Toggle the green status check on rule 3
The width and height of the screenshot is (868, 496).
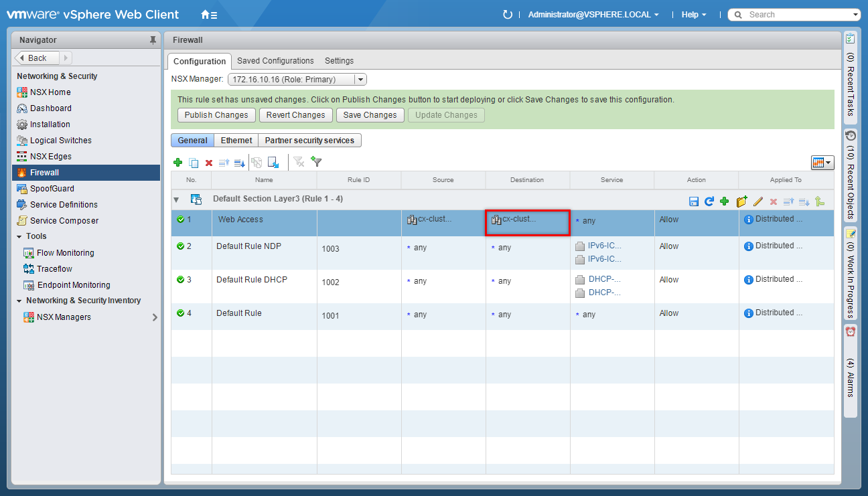tap(180, 280)
